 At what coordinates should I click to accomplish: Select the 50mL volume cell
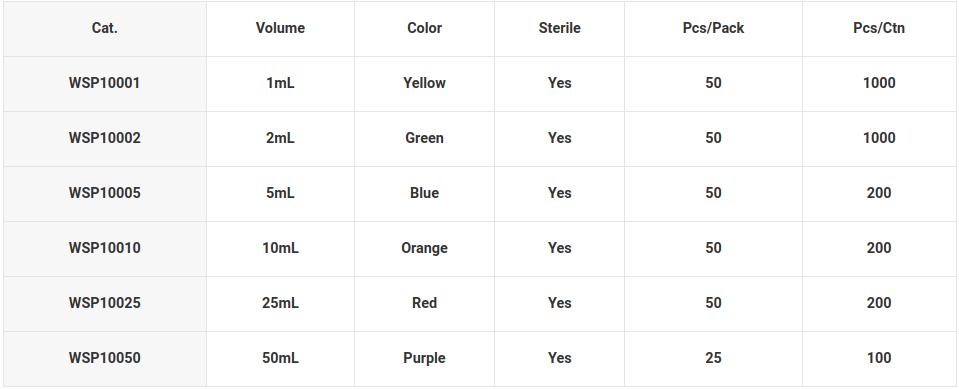pos(280,358)
